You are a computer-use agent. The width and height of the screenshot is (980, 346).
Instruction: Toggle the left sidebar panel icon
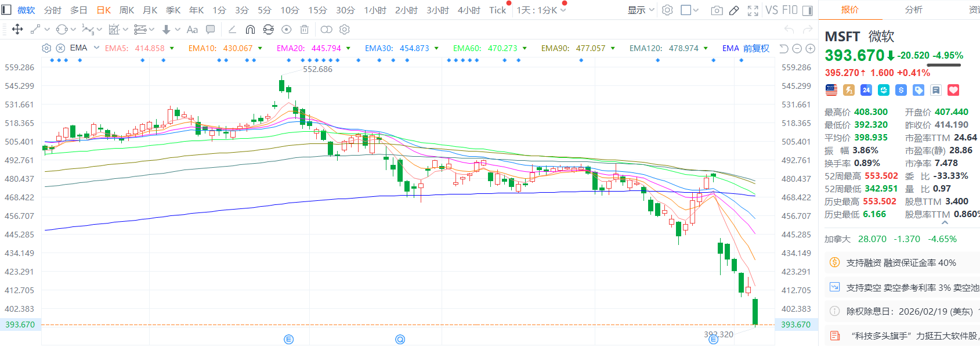(x=6, y=9)
